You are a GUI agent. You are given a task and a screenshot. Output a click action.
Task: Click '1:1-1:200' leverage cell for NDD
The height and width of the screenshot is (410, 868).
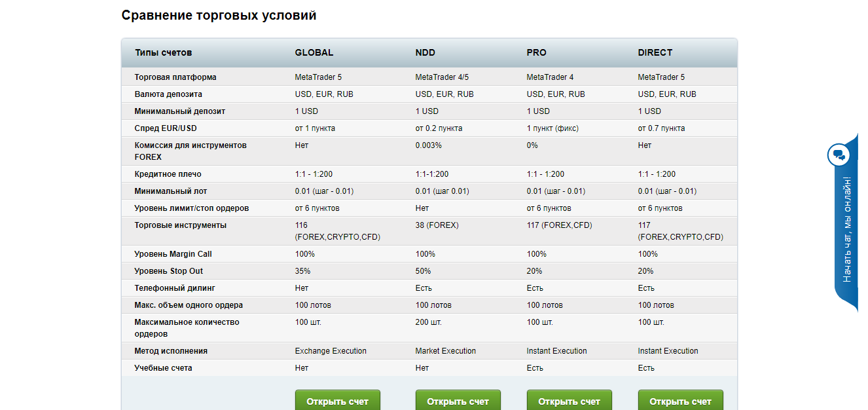tap(432, 174)
